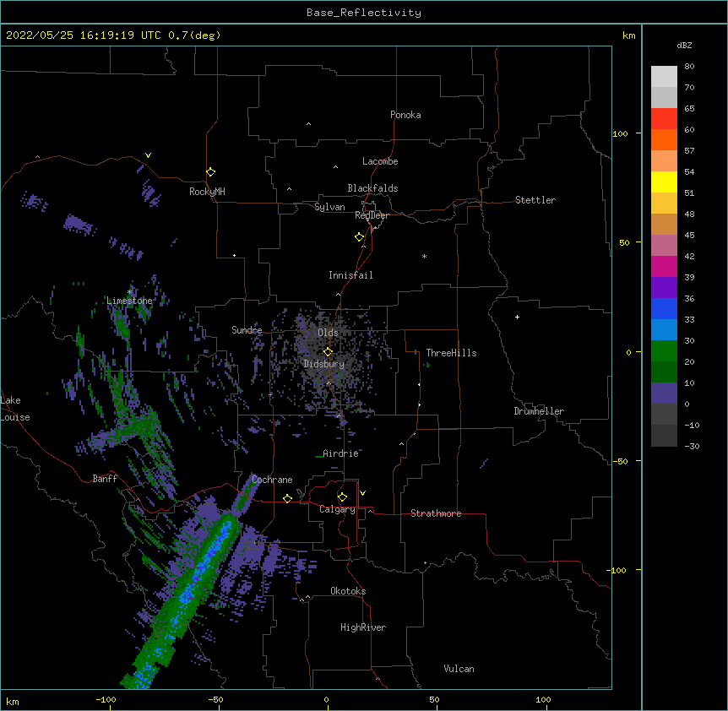The image size is (728, 711).
Task: Select the white caret marker west of Lacombe
Action: pyautogui.click(x=335, y=167)
